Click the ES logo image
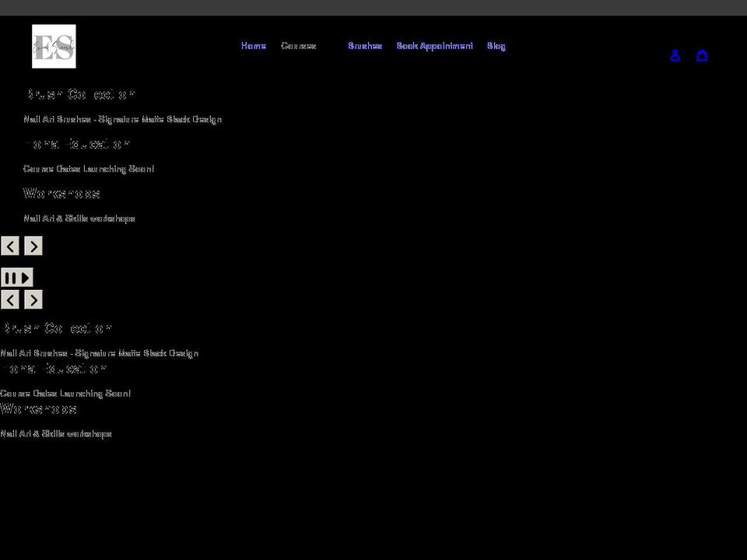This screenshot has width=747, height=560. click(x=54, y=46)
